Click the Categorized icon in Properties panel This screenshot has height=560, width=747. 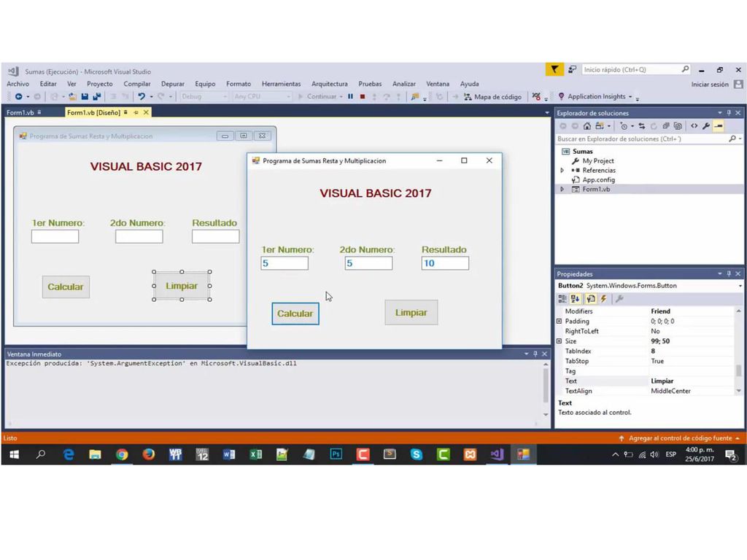[x=562, y=298]
